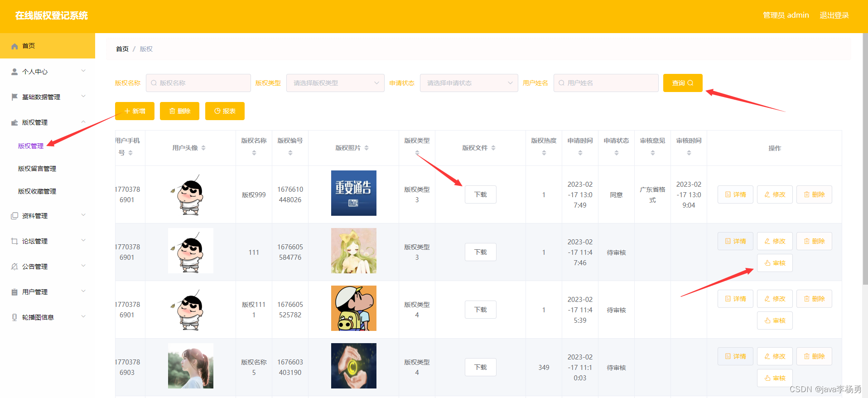
Task: Click 修改 for 版权1111 row
Action: [x=775, y=299]
